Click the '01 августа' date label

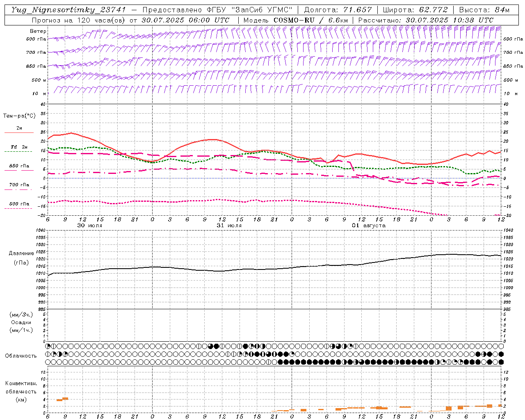(x=369, y=226)
